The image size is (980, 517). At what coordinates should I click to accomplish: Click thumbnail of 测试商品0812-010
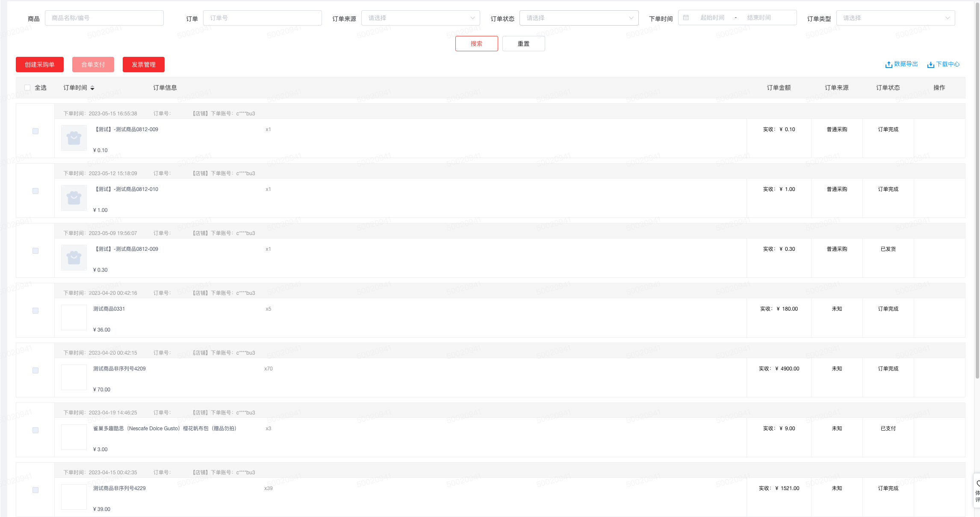coord(74,198)
